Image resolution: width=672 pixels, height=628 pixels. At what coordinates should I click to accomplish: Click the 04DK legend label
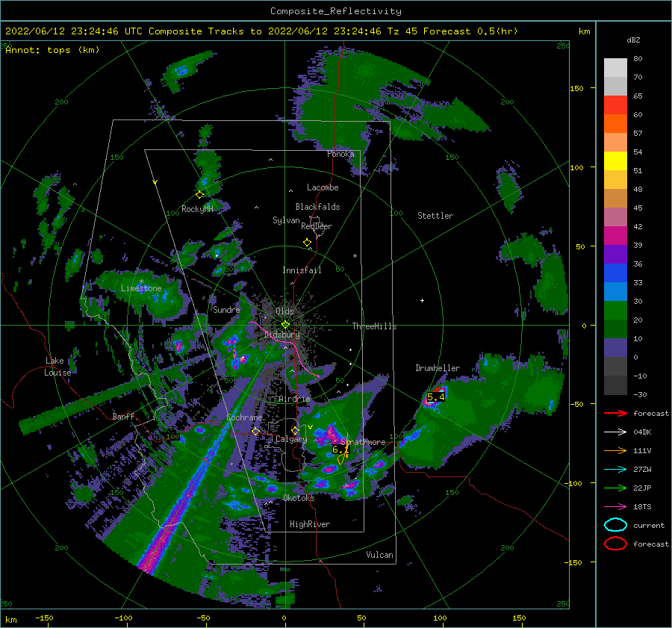click(x=642, y=432)
